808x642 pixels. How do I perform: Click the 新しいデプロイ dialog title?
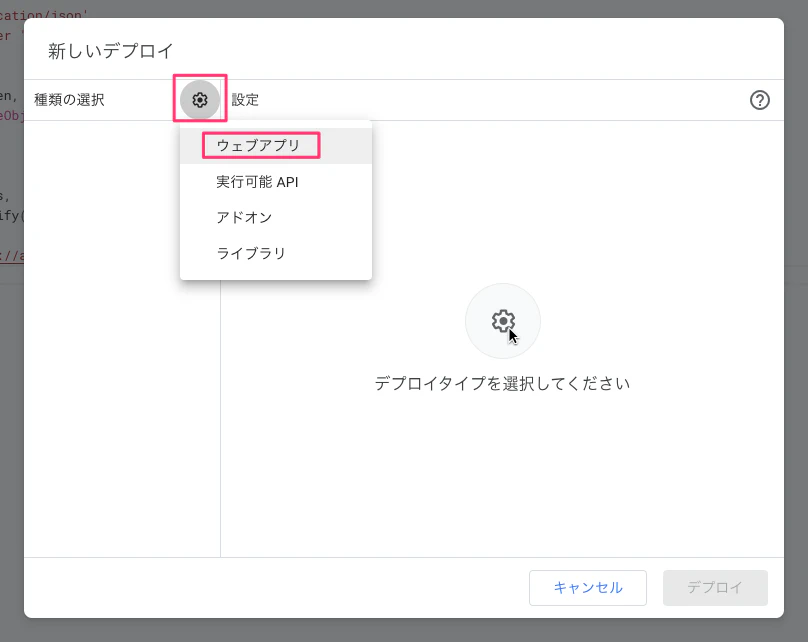110,51
